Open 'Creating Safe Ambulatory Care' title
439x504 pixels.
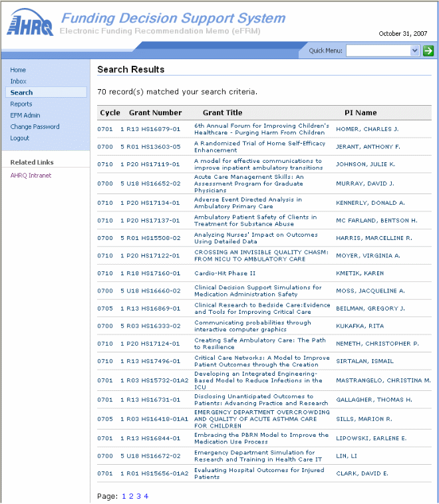[260, 344]
